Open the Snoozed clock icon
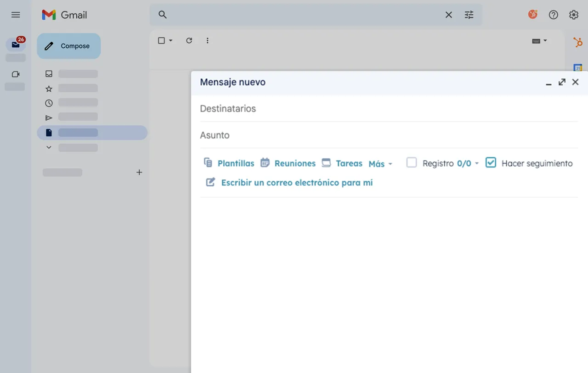588x373 pixels. click(x=49, y=103)
